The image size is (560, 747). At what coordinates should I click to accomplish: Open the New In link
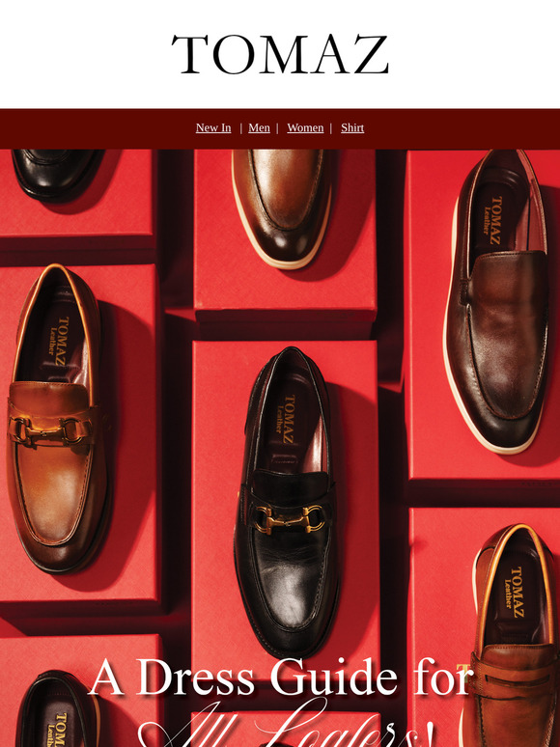coord(213,127)
